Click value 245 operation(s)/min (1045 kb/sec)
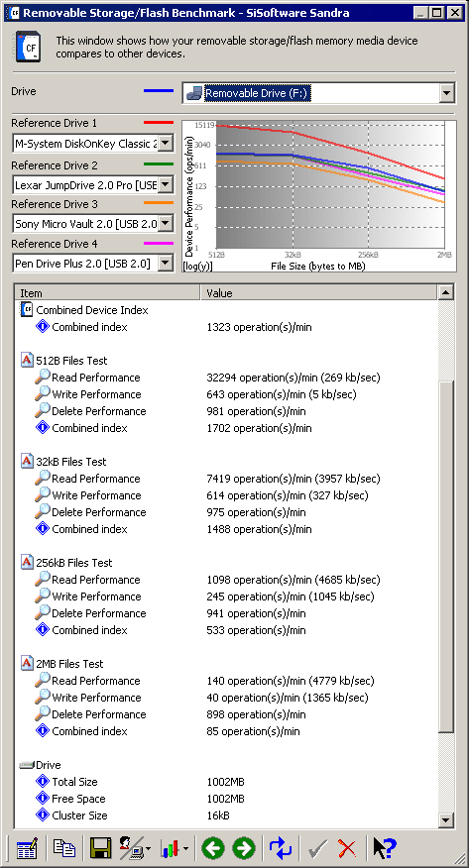 (291, 597)
